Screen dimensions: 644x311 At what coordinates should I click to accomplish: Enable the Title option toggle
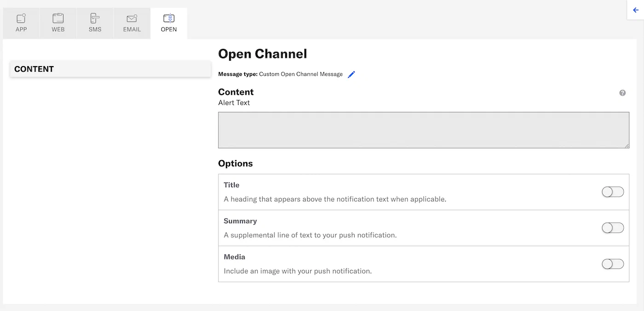coord(612,192)
